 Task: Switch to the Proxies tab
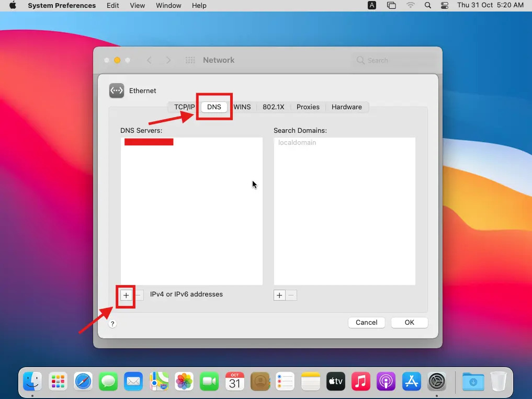308,107
